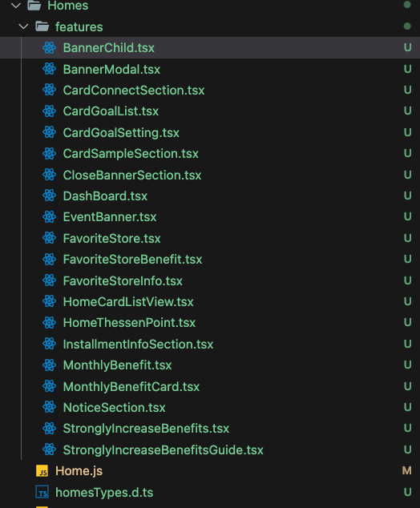The height and width of the screenshot is (508, 420).
Task: Click the Homes folder icon
Action: pyautogui.click(x=34, y=5)
